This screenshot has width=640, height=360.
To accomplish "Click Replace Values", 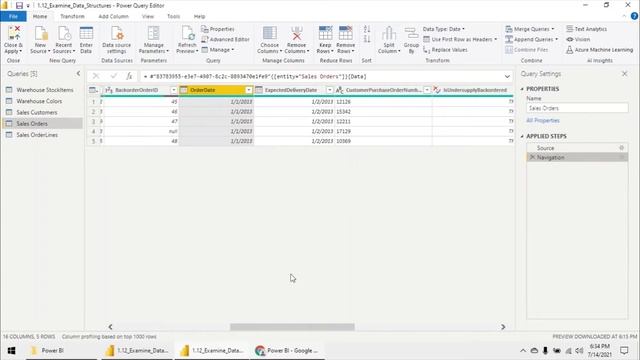I will 445,50.
